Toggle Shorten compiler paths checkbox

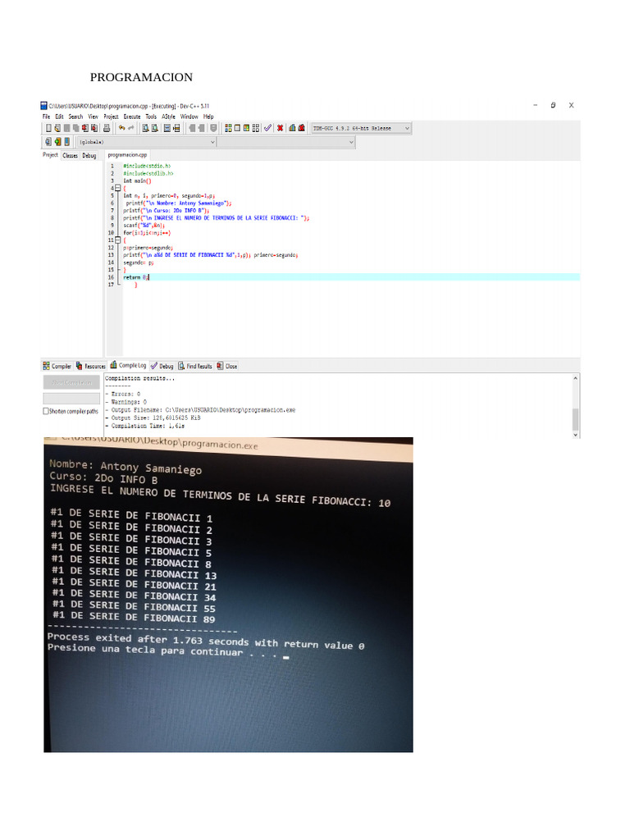click(46, 411)
